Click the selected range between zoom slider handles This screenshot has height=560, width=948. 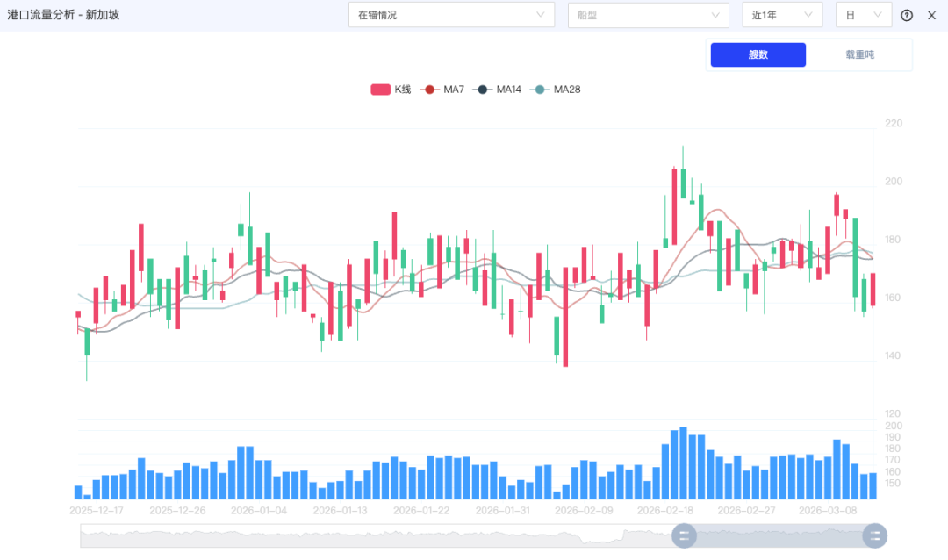[779, 535]
